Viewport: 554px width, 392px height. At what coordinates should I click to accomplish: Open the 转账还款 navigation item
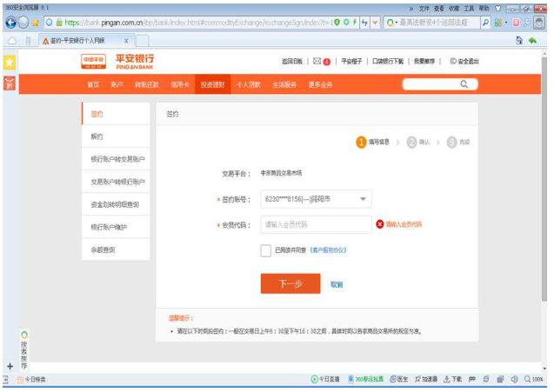tap(147, 84)
